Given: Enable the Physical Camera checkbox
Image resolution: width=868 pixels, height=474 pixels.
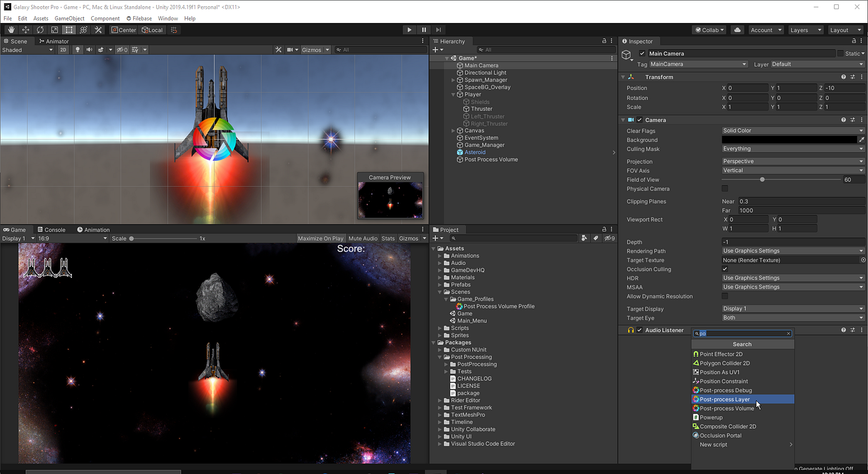Looking at the screenshot, I should point(725,189).
